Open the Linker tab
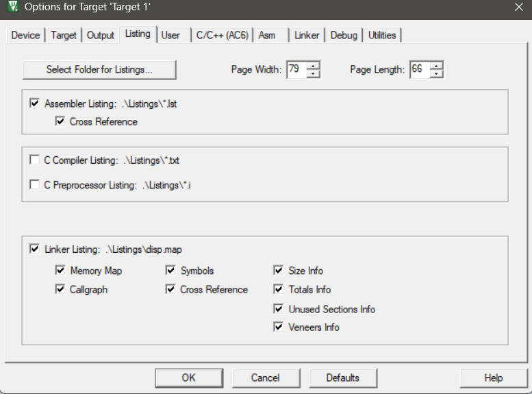The height and width of the screenshot is (394, 532). coord(307,35)
